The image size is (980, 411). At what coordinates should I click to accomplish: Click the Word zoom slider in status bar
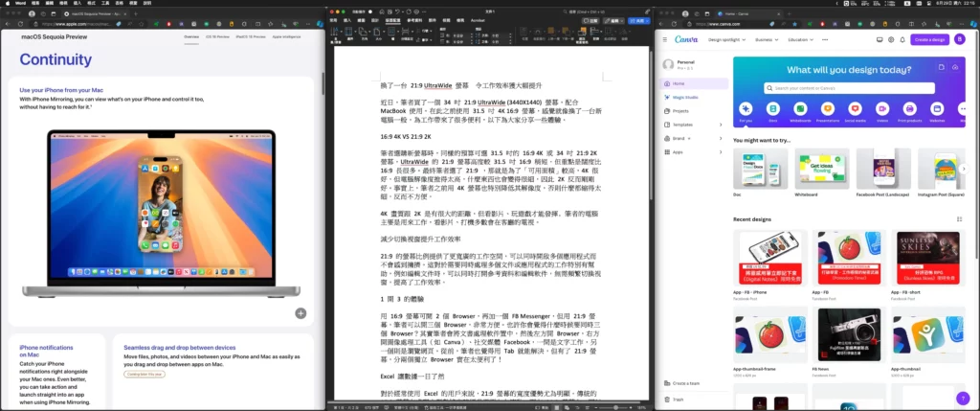coord(615,407)
